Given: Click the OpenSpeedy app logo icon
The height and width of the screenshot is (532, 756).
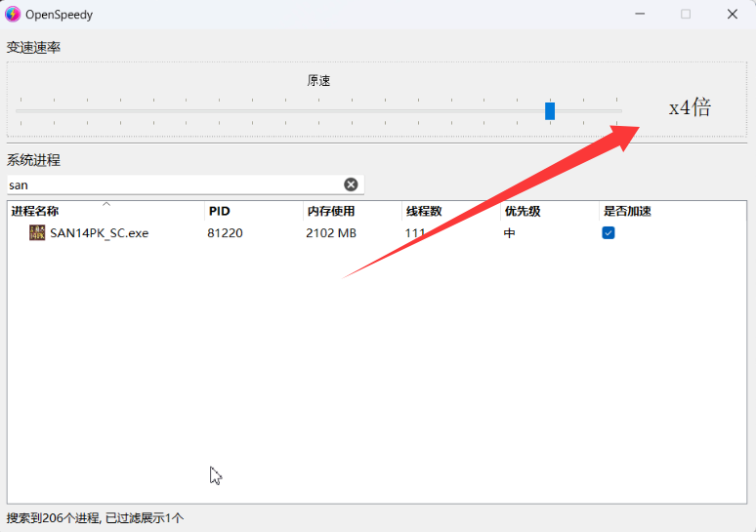Looking at the screenshot, I should click(x=13, y=14).
